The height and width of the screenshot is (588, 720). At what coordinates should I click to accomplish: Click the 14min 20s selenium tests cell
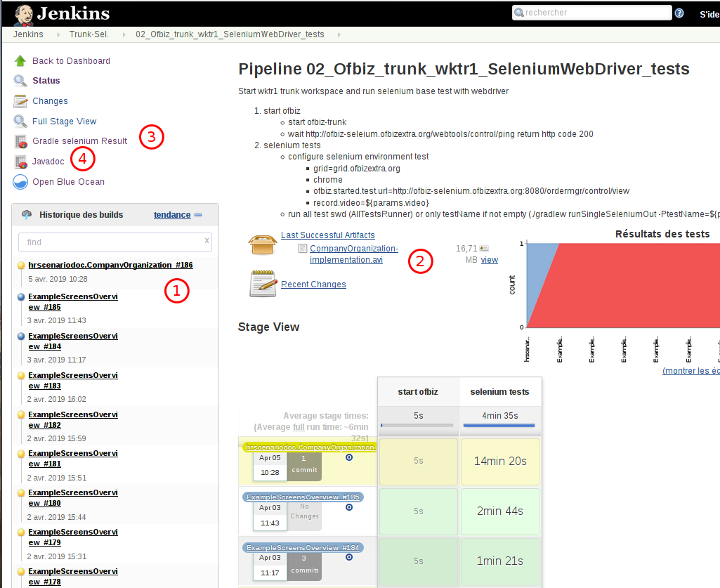pyautogui.click(x=500, y=462)
